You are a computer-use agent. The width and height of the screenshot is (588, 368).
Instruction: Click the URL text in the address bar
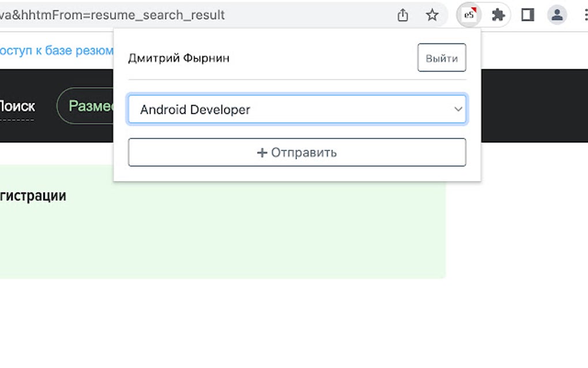(112, 15)
